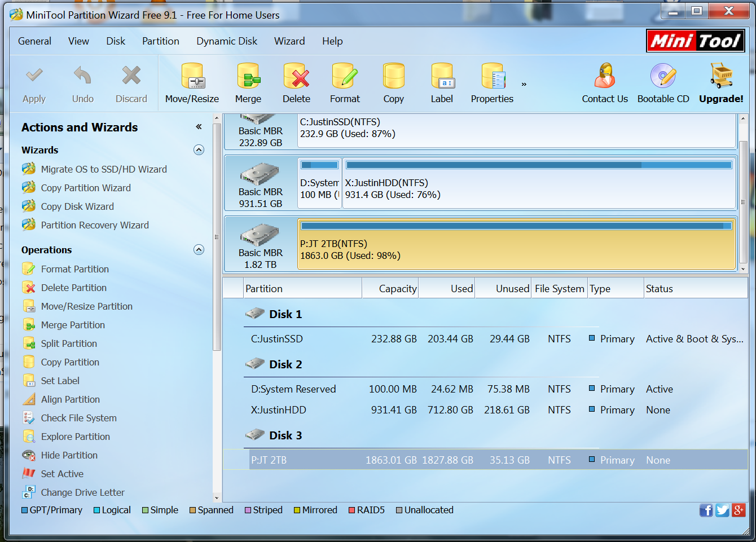Open the Facebook share icon
Viewport: 756px width, 542px height.
[706, 510]
